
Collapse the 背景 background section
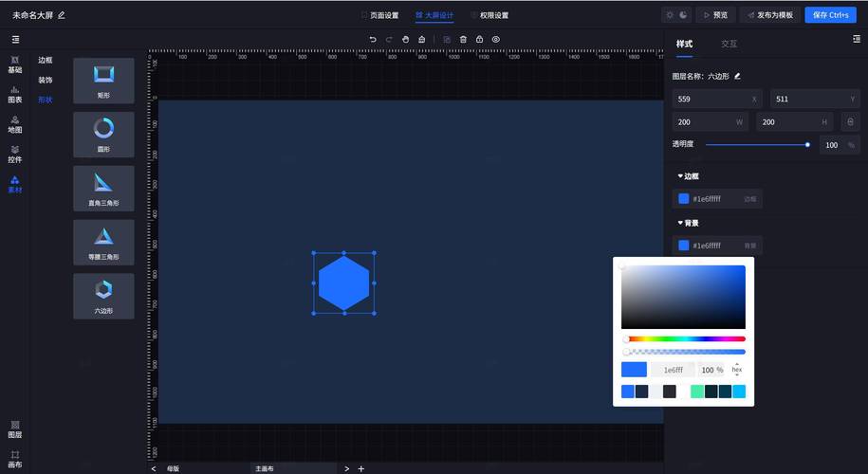coord(688,223)
